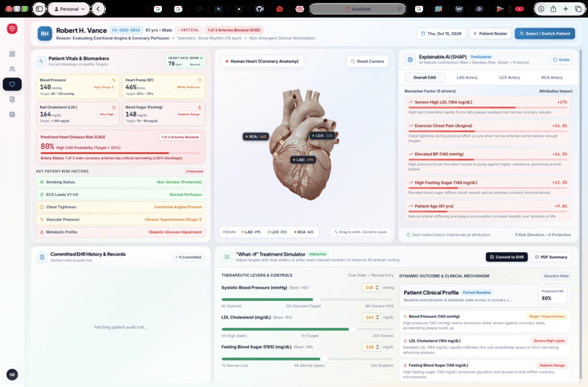Click the Committed EHR History document icon
Image resolution: width=588 pixels, height=387 pixels.
[x=42, y=257]
